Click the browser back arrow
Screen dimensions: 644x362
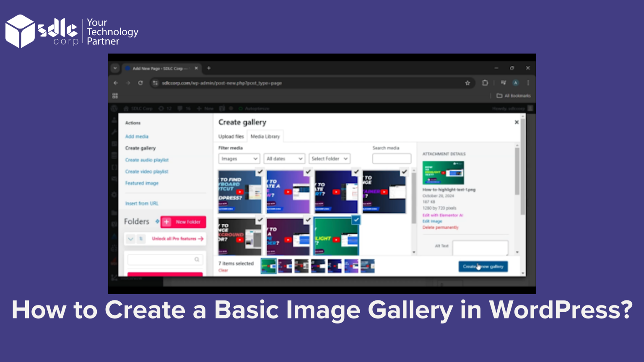point(116,83)
